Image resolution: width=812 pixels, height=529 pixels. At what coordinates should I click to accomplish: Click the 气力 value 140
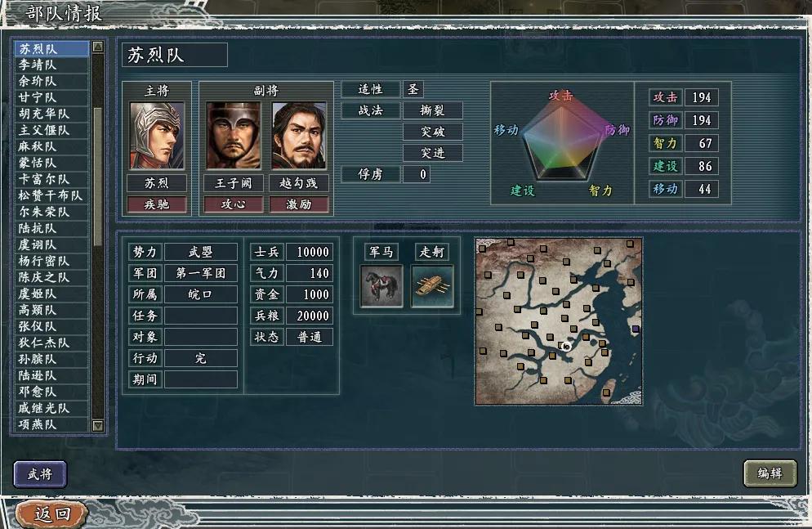(309, 273)
